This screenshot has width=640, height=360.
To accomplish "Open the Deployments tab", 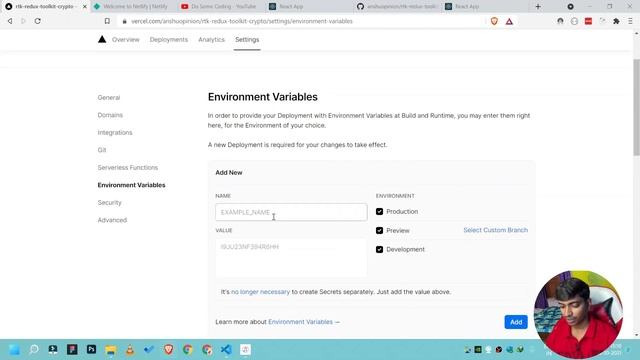I will click(169, 40).
